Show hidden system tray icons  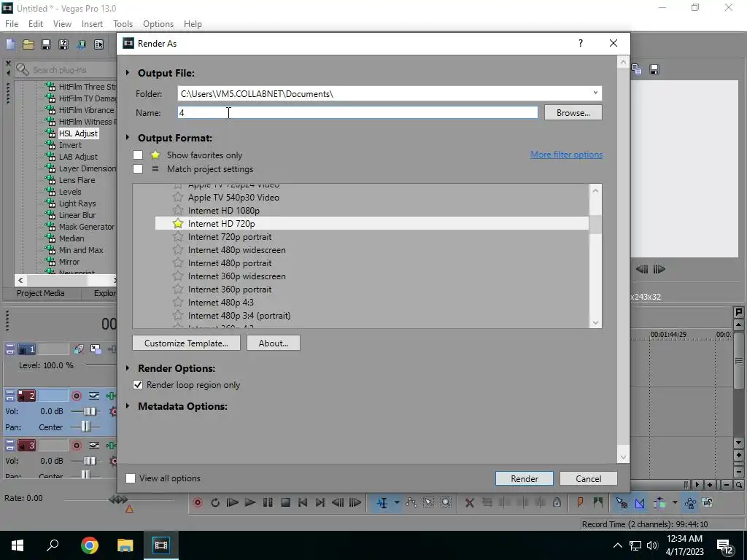click(617, 545)
